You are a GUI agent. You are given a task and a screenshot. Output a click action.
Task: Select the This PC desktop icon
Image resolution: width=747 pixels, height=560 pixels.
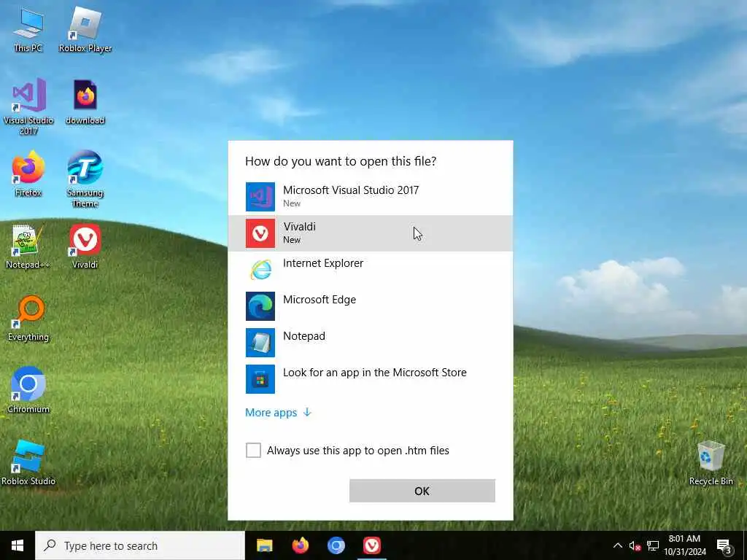point(28,29)
